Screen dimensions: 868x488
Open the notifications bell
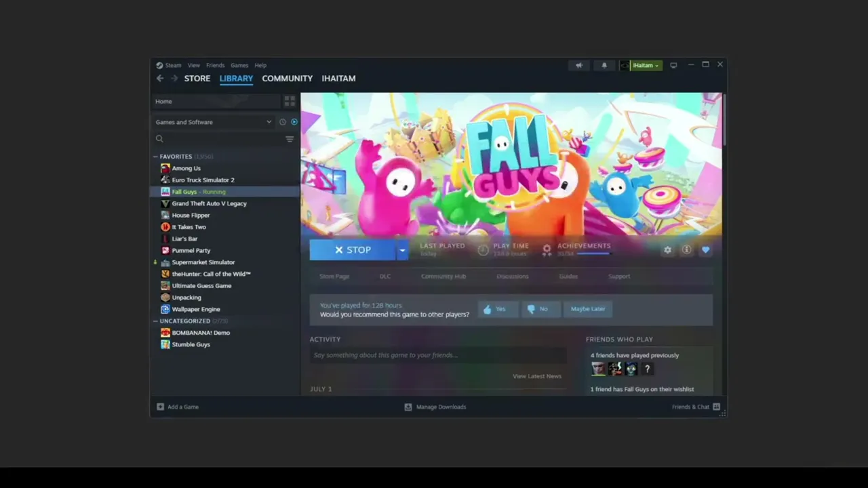pos(604,65)
